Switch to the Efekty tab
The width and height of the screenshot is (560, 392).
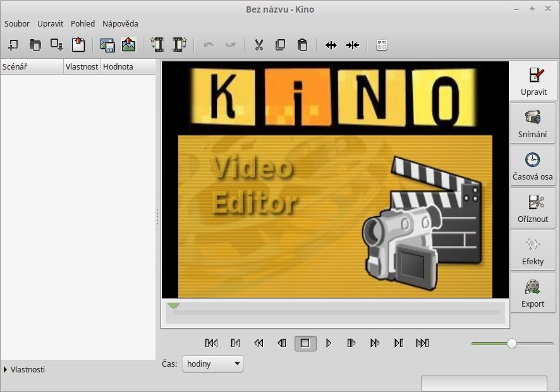(532, 250)
